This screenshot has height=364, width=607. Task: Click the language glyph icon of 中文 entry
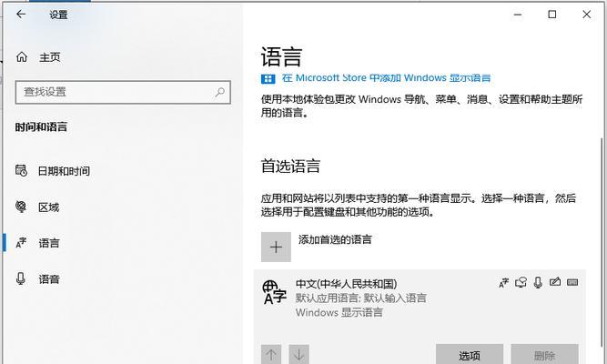click(274, 292)
